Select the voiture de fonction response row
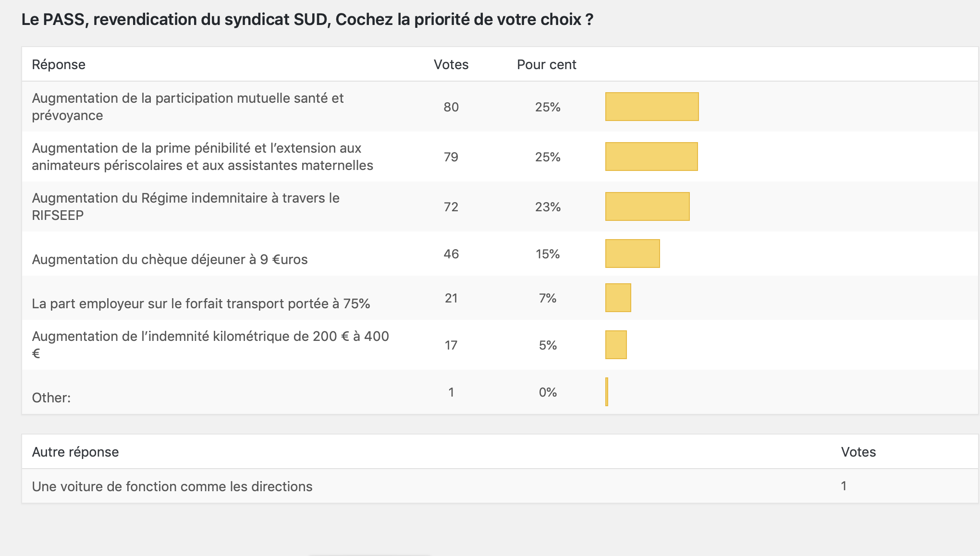980x556 pixels. (172, 486)
